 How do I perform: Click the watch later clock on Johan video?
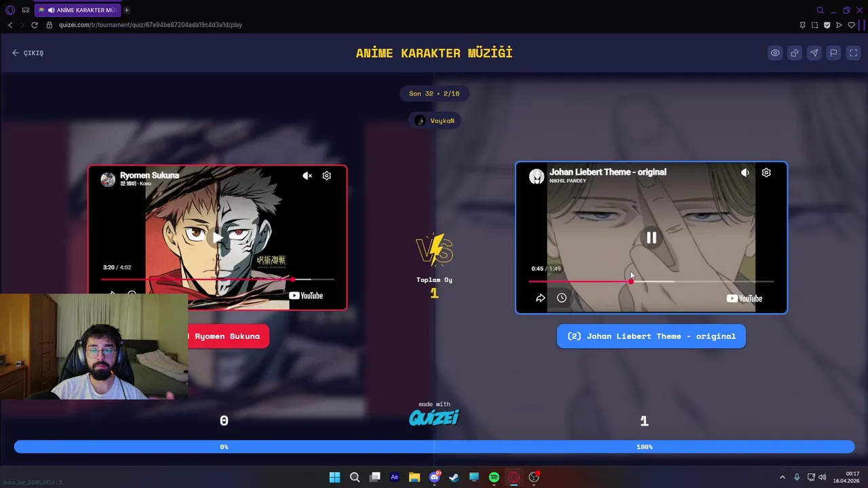pyautogui.click(x=561, y=298)
